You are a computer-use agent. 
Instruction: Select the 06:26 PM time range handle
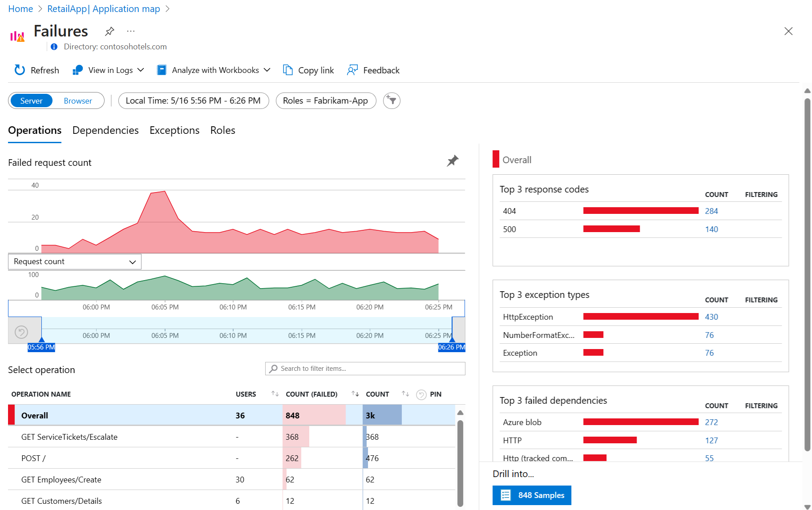452,347
